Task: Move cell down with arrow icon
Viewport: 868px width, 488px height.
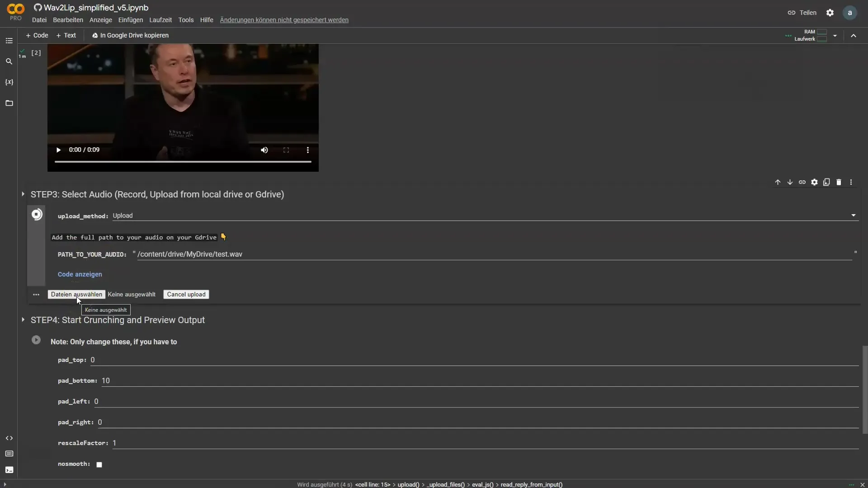Action: (x=790, y=182)
